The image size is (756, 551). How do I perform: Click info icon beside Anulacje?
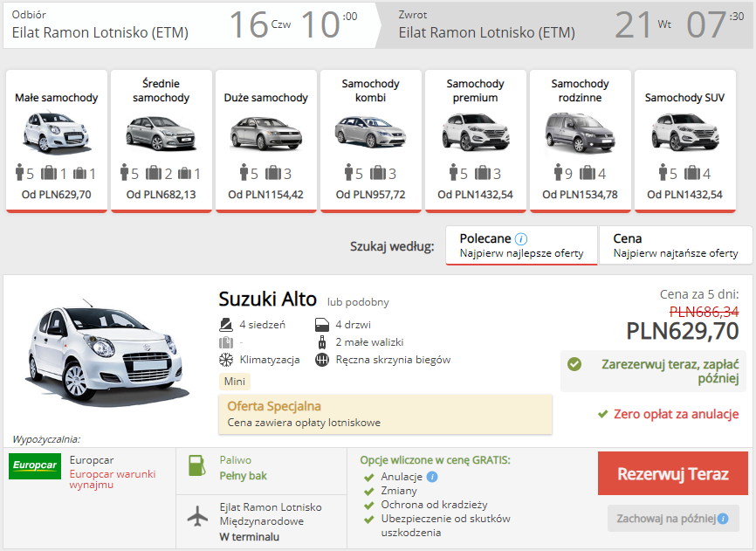(432, 477)
